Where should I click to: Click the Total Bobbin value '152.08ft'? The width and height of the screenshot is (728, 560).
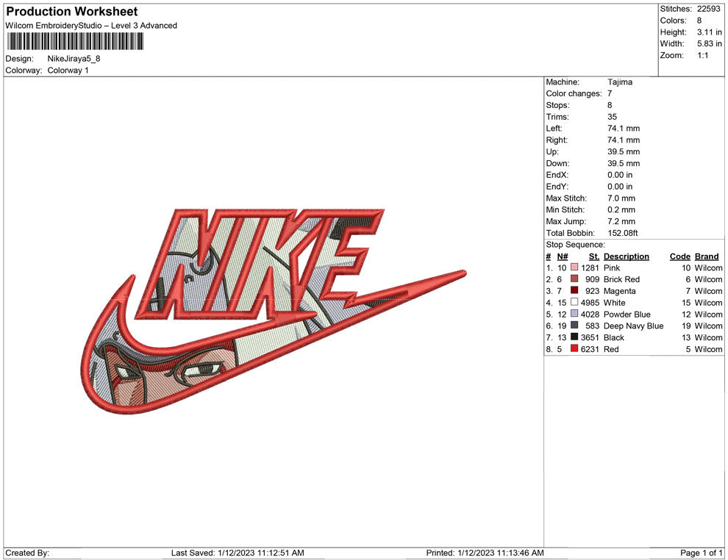point(623,233)
